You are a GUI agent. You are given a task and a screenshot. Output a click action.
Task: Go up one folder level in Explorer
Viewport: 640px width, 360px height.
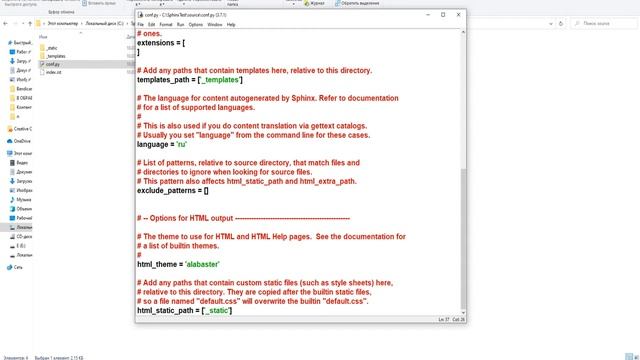point(30,24)
